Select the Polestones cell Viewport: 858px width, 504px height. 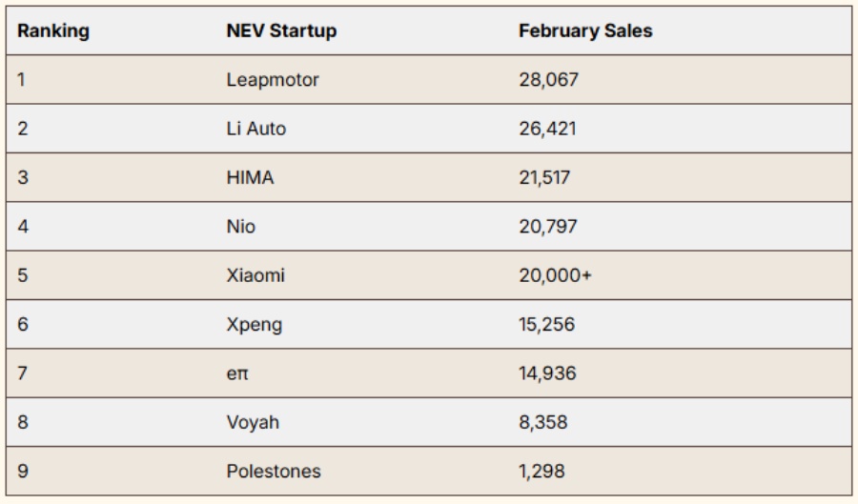point(274,472)
